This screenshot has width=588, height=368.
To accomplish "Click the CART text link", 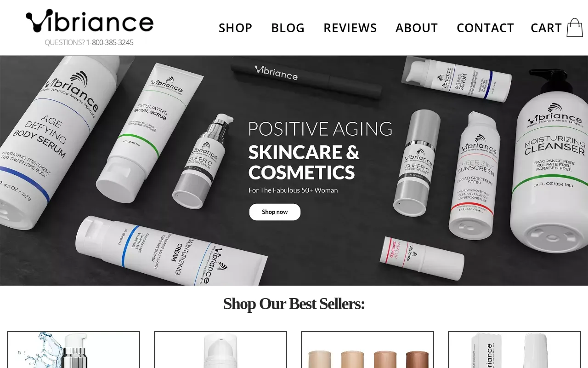I will pyautogui.click(x=546, y=28).
